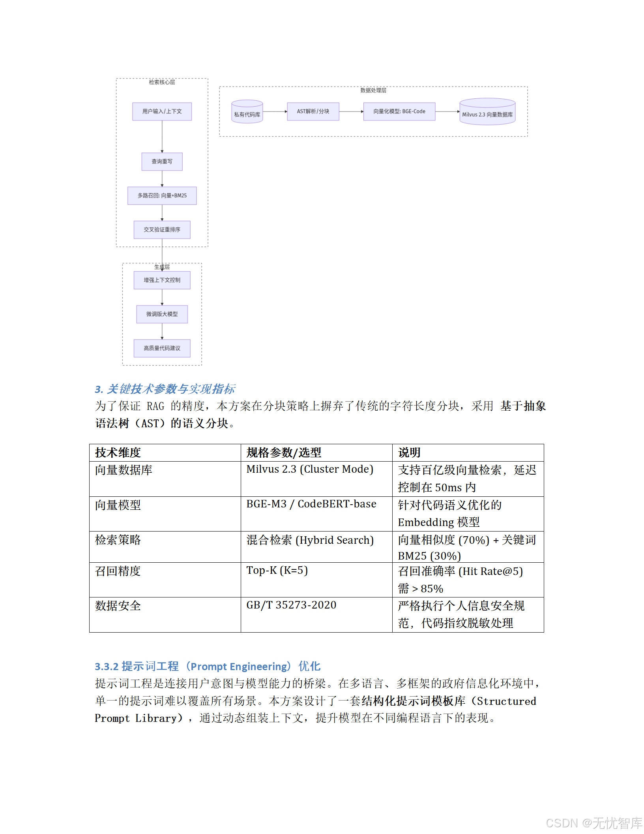
Task: Select the 技术维度 table header cell
Action: click(118, 453)
